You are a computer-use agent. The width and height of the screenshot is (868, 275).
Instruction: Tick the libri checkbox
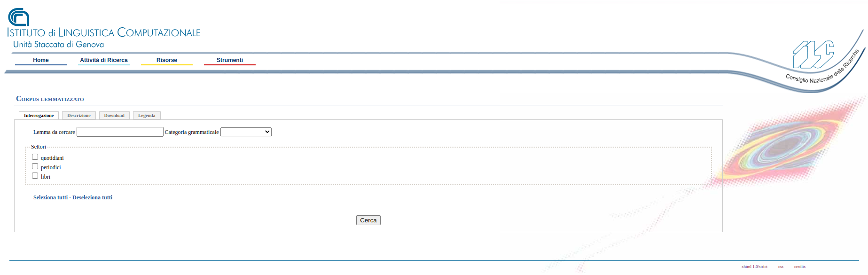coord(35,176)
